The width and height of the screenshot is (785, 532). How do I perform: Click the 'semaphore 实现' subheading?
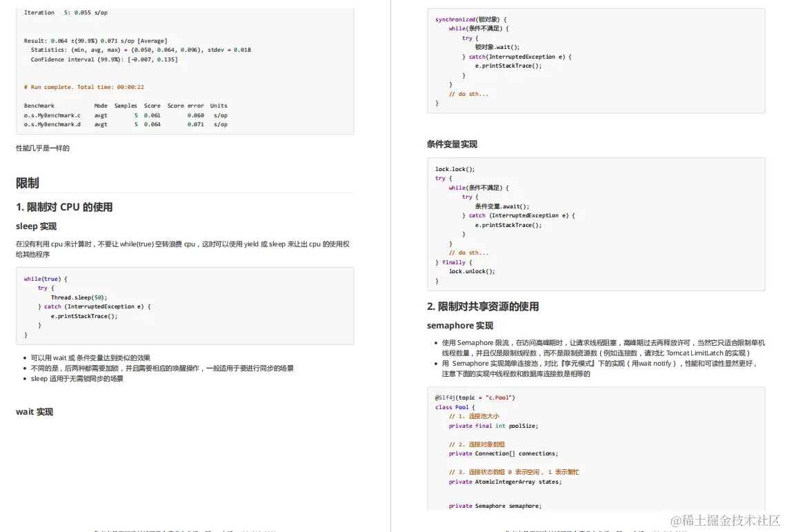point(460,326)
